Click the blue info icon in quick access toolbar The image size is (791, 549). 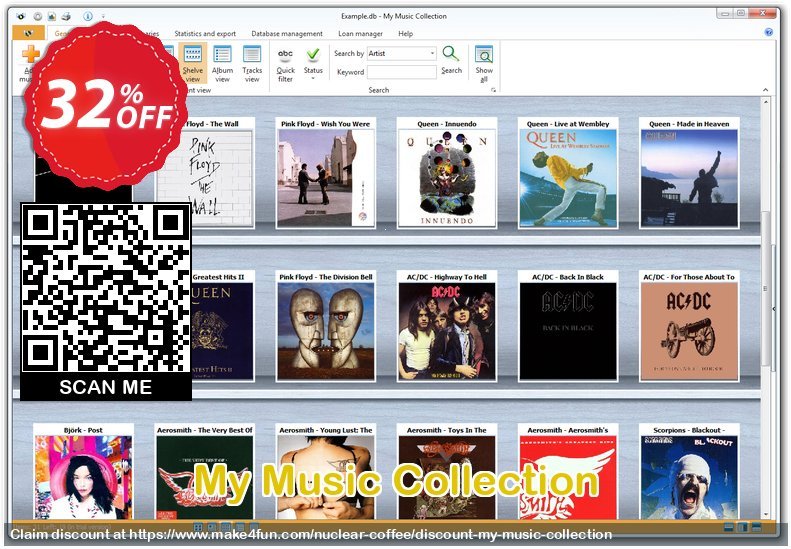pyautogui.click(x=88, y=16)
